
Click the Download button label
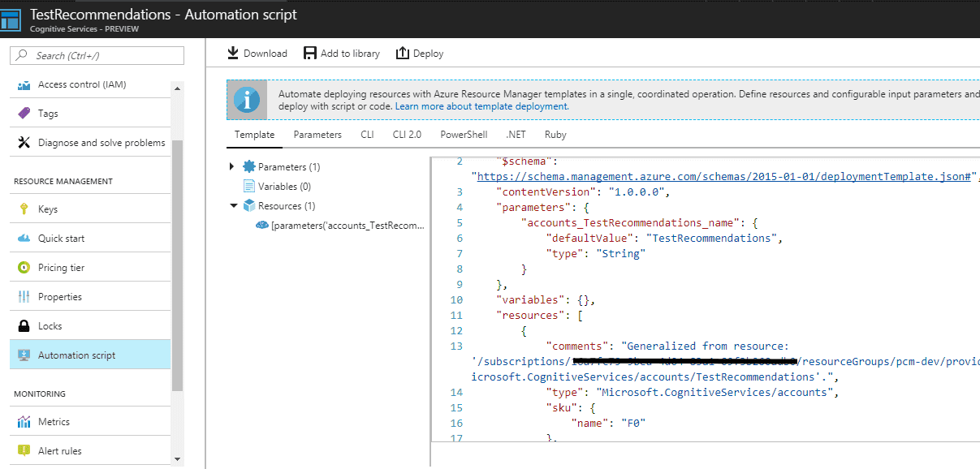pyautogui.click(x=266, y=54)
